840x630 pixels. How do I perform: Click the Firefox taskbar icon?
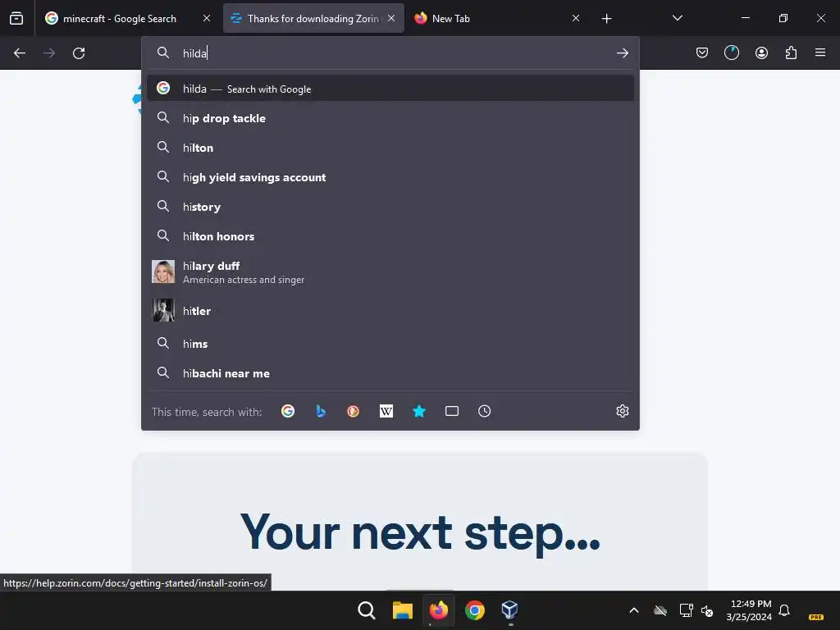[x=438, y=609]
